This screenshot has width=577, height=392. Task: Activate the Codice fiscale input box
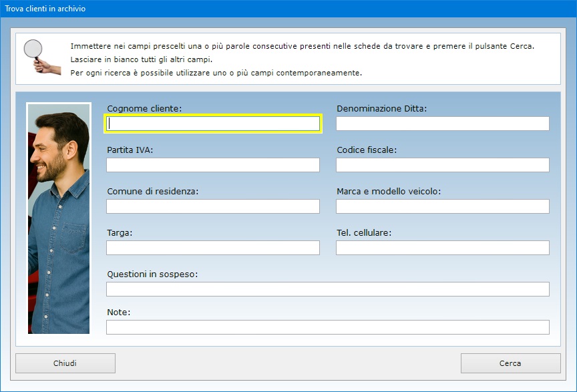pos(442,165)
